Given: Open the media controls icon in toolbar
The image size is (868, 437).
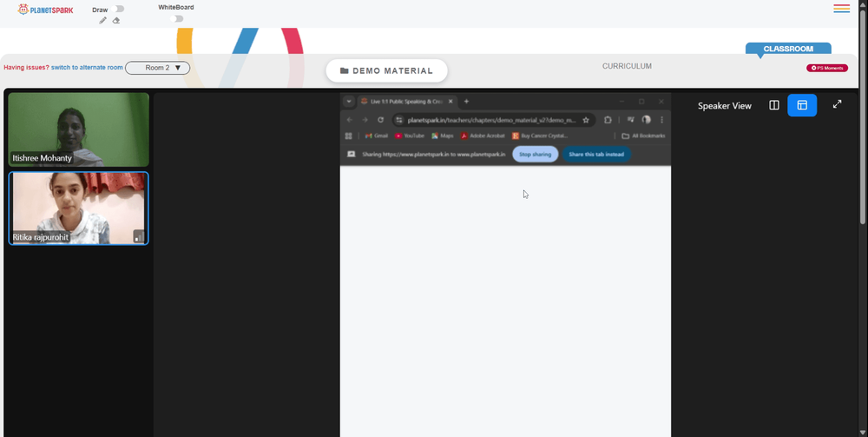Looking at the screenshot, I should coord(630,120).
